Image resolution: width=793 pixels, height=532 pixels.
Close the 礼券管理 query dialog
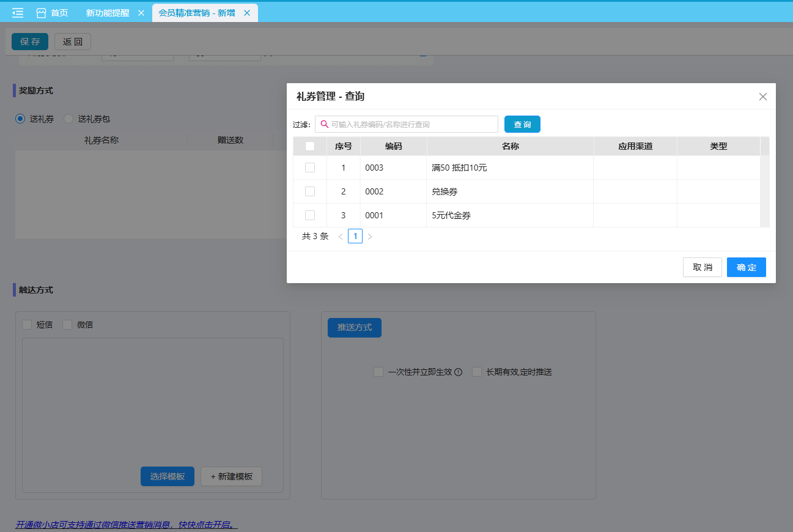pyautogui.click(x=762, y=97)
